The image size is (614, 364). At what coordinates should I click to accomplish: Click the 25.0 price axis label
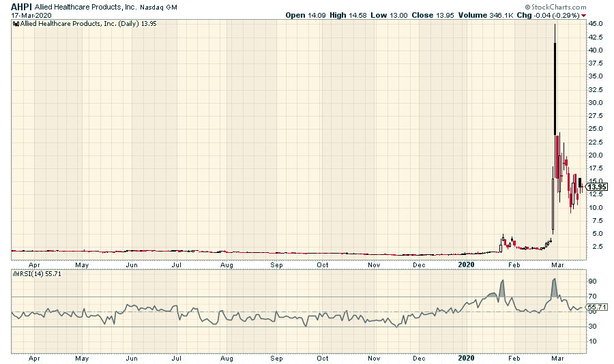point(596,128)
